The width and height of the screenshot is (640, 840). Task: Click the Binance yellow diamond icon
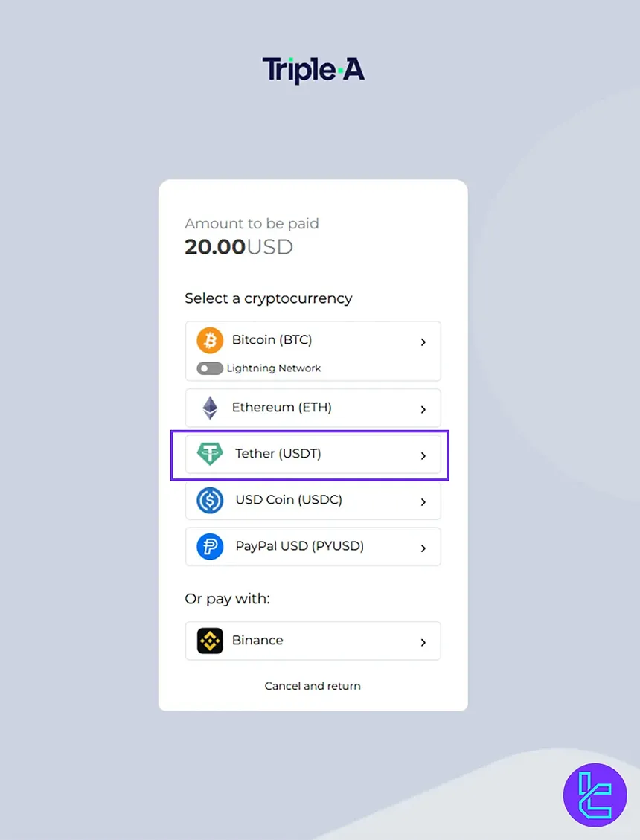pyautogui.click(x=209, y=641)
